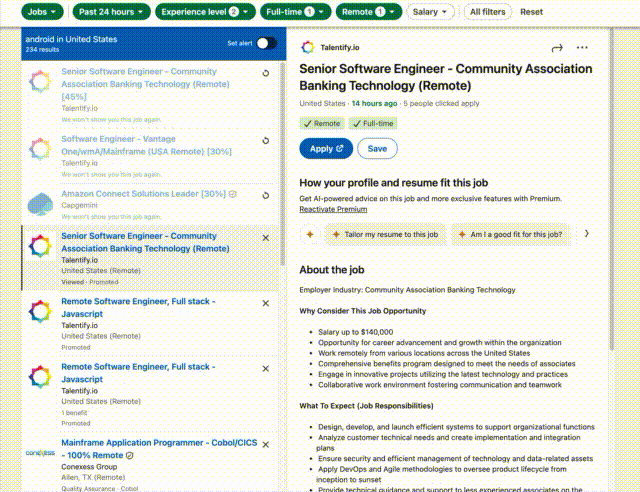640x492 pixels.
Task: Select Tailor my resume to this job
Action: point(386,234)
